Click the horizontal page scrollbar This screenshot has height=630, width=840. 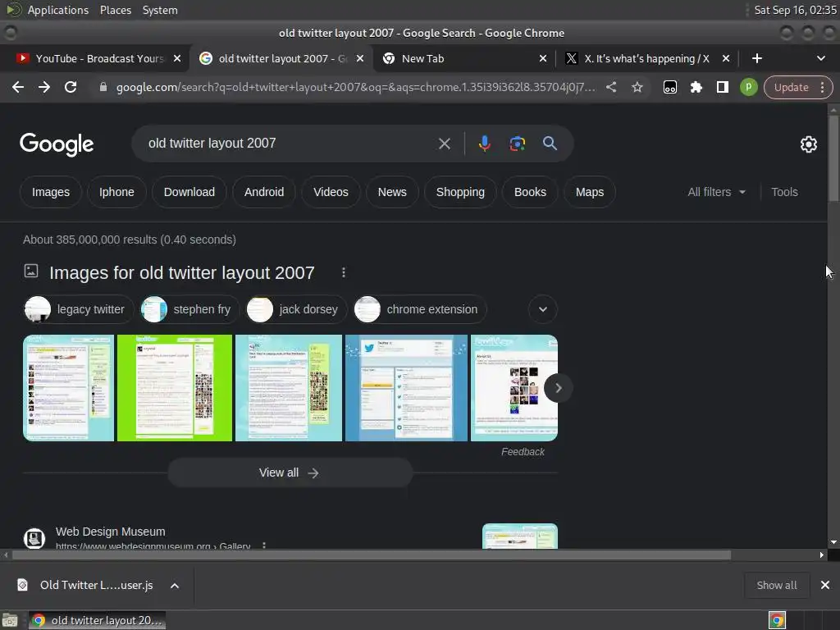tap(372, 555)
